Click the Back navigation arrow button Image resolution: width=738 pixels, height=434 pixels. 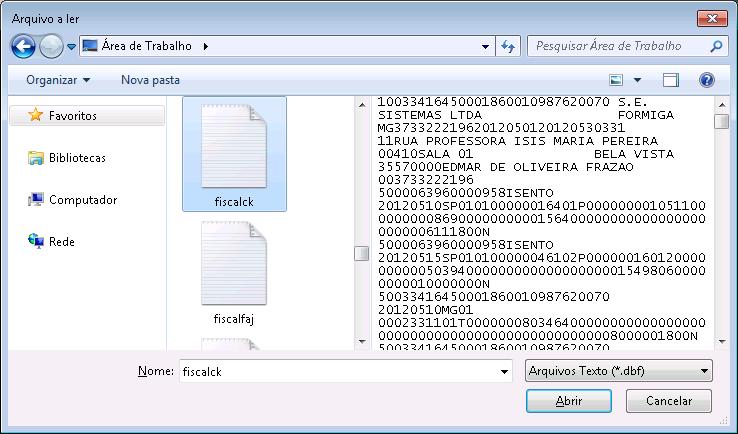click(x=24, y=46)
